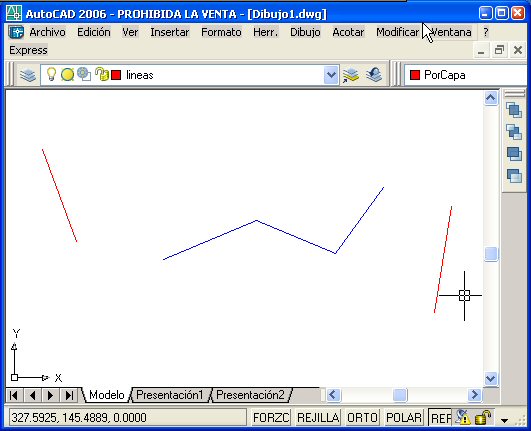Switch to the Presentación1 layout tab
The height and width of the screenshot is (431, 531).
(170, 395)
